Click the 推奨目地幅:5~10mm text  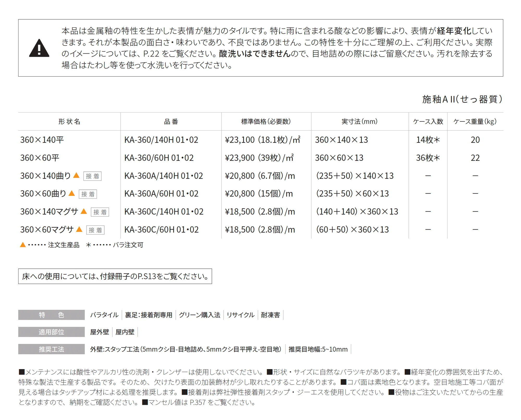[318, 349]
